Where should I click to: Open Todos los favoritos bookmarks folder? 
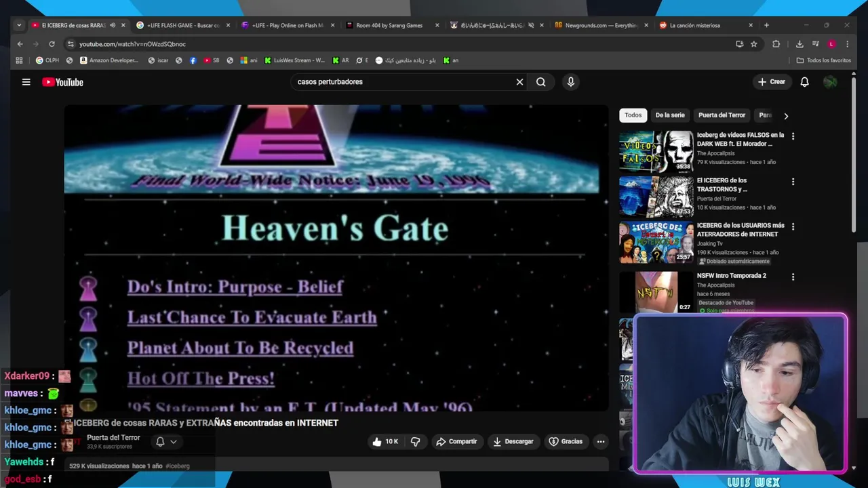pyautogui.click(x=823, y=60)
